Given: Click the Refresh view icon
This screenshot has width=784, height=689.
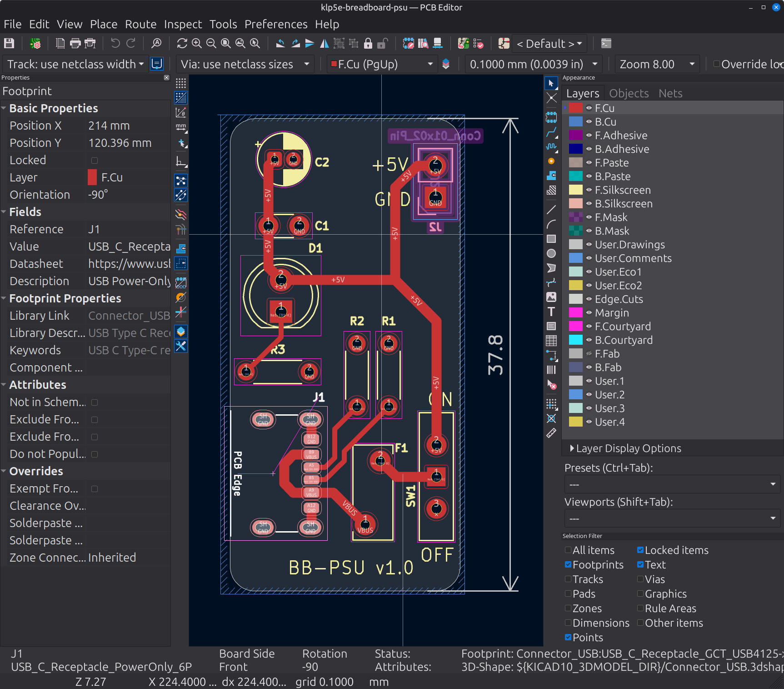Looking at the screenshot, I should click(x=182, y=44).
